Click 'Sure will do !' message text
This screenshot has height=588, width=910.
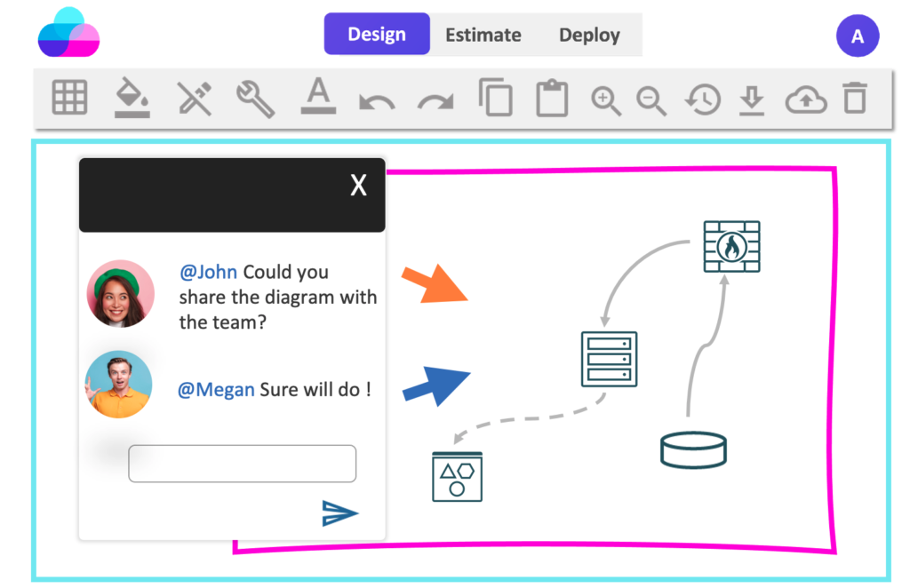click(315, 390)
